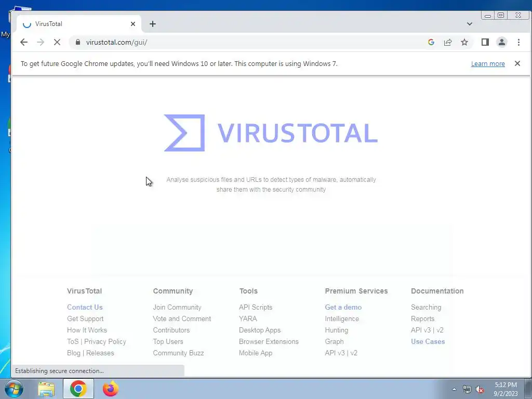Stop loading the page with X button
Image resolution: width=532 pixels, height=399 pixels.
57,42
